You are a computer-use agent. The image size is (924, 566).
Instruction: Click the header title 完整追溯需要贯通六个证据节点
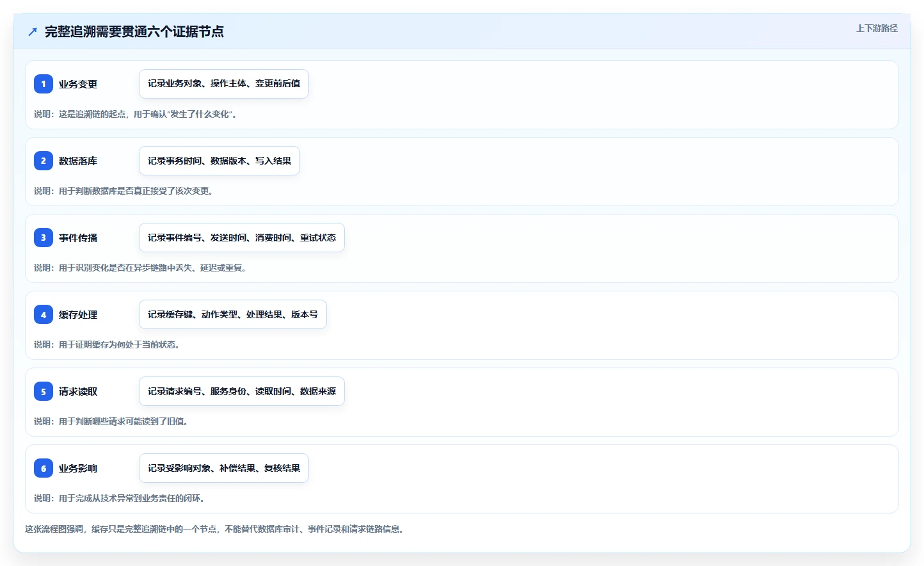coord(134,31)
